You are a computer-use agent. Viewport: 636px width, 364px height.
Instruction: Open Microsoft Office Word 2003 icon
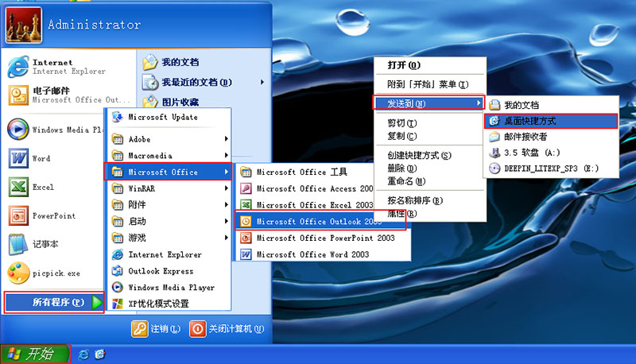coord(246,254)
